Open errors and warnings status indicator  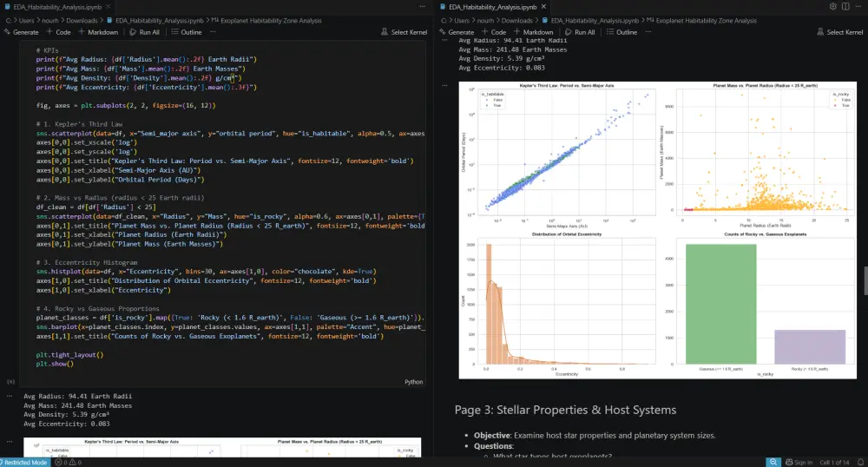[68, 463]
